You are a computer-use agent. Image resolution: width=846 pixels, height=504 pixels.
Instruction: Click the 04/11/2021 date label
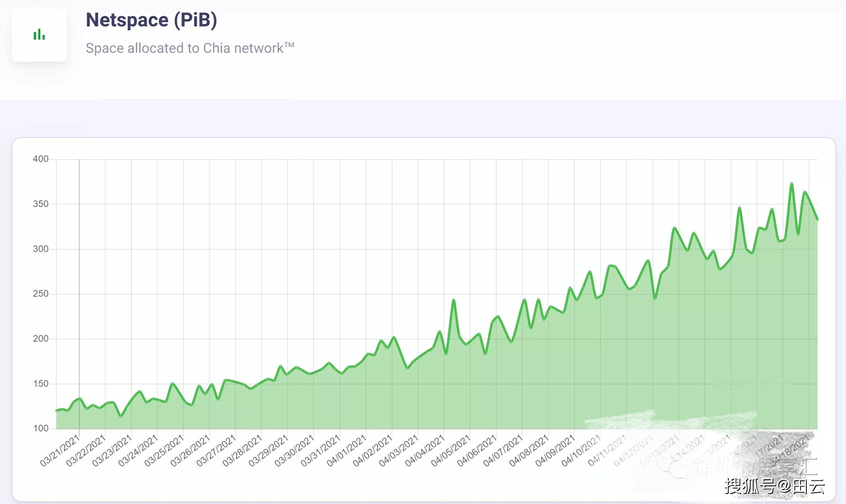607,450
